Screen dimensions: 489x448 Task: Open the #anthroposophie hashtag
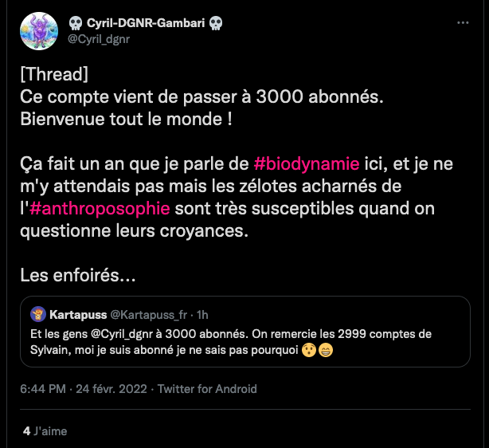(x=100, y=209)
